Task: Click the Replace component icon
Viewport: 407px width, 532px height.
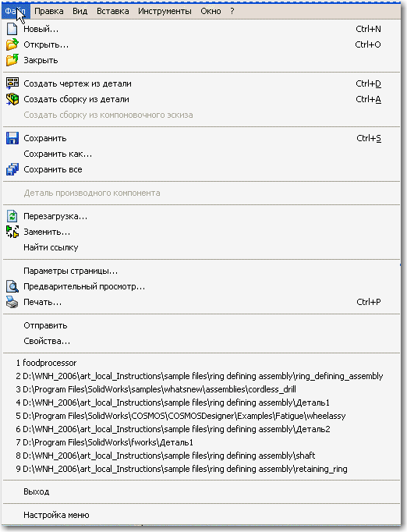Action: coord(12,232)
